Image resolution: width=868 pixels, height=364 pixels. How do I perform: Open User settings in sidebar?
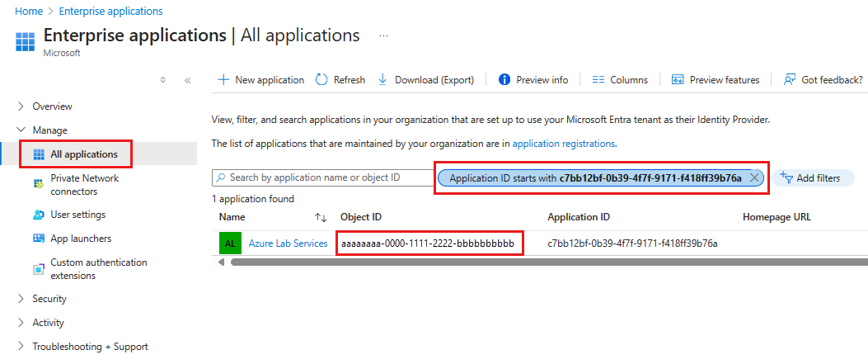pos(77,215)
